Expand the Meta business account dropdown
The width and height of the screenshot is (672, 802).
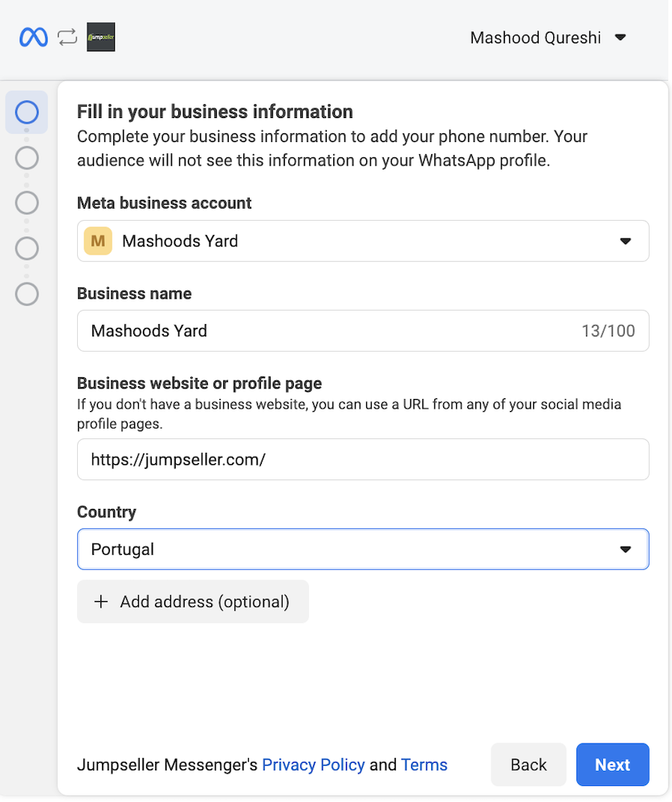(x=363, y=241)
